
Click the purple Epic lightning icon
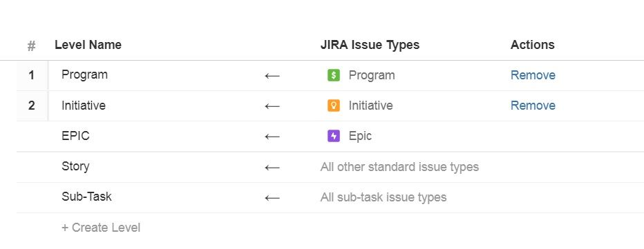click(334, 136)
